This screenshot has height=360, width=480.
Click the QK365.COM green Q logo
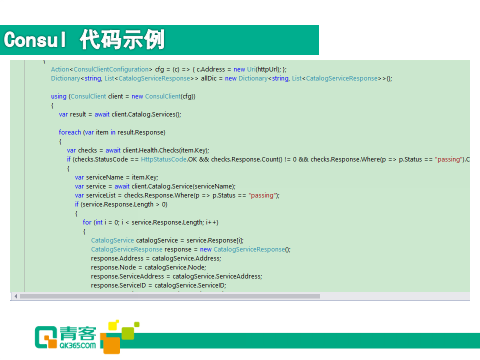pos(46,337)
